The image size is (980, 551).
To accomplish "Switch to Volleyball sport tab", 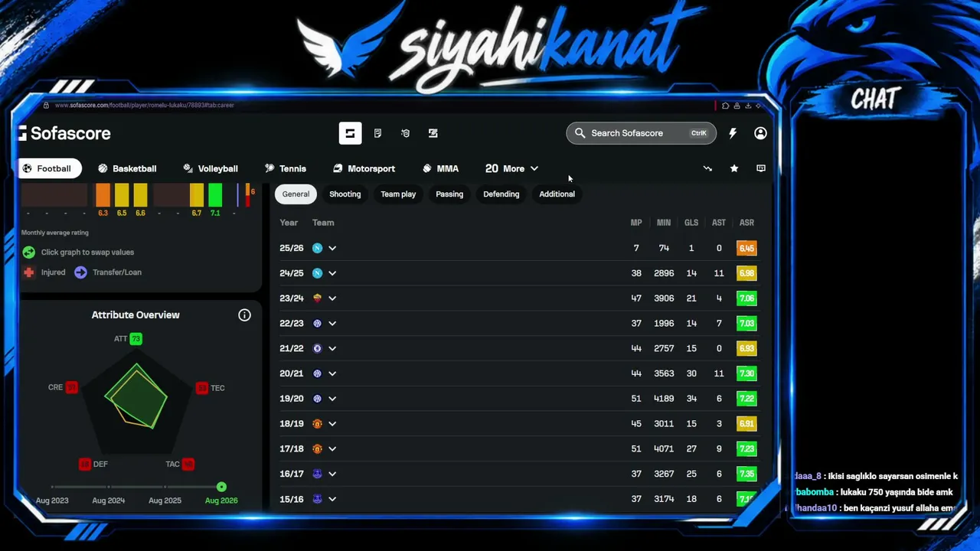I will pyautogui.click(x=211, y=168).
